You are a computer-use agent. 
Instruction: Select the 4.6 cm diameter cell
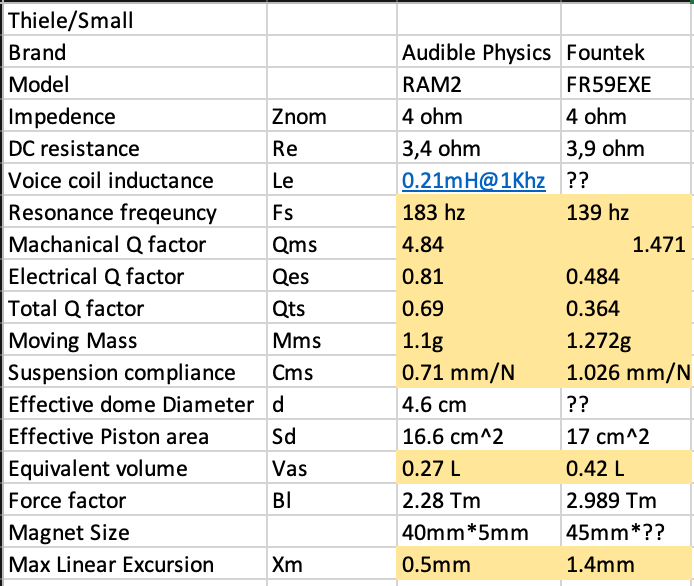click(x=479, y=405)
